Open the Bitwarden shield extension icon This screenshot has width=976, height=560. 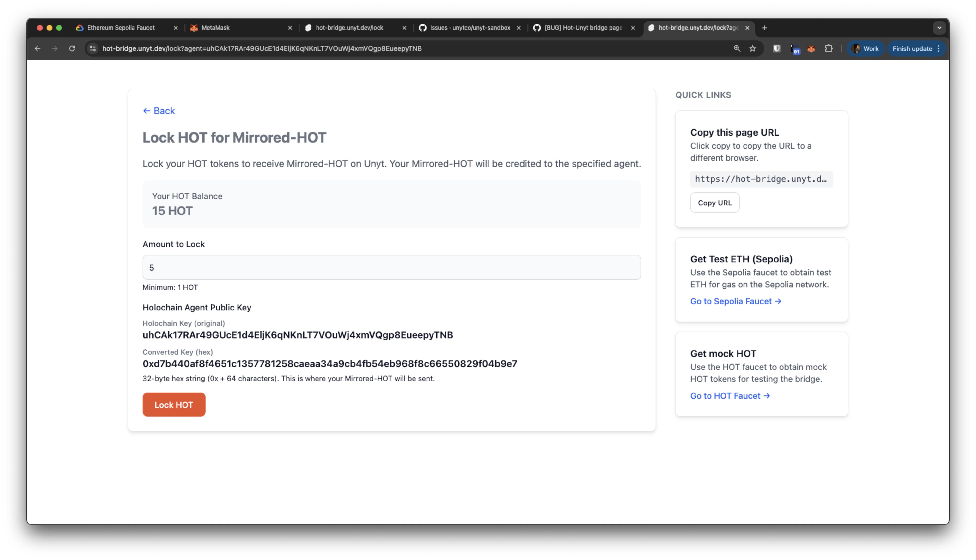(776, 48)
